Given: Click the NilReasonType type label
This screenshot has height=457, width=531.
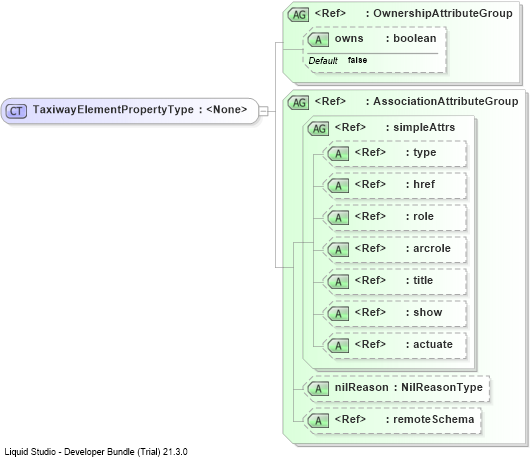Looking at the screenshot, I should tap(442, 387).
